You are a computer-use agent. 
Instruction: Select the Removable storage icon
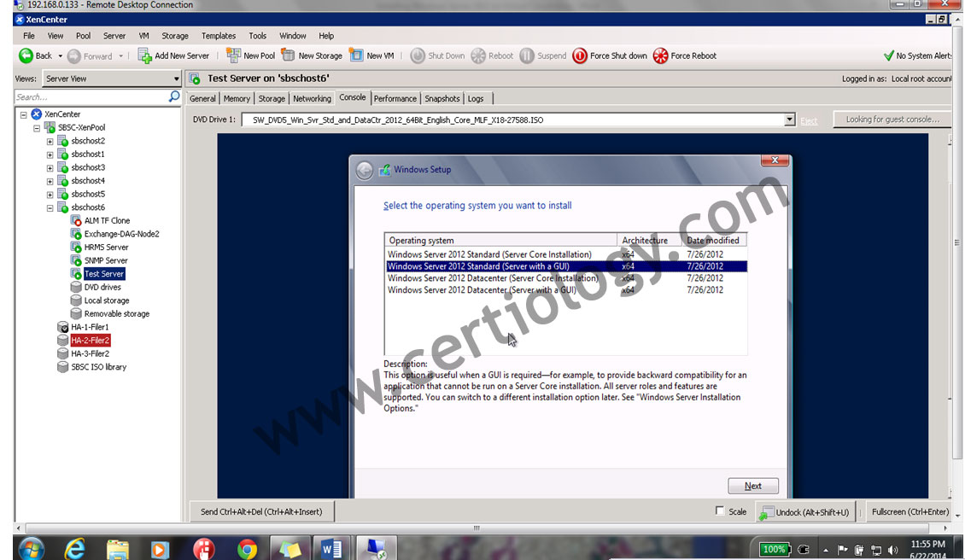coord(76,314)
